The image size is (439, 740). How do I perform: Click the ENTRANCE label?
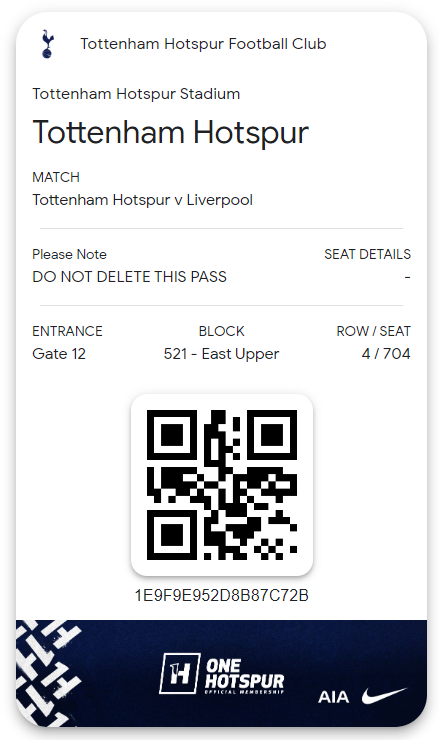(68, 331)
